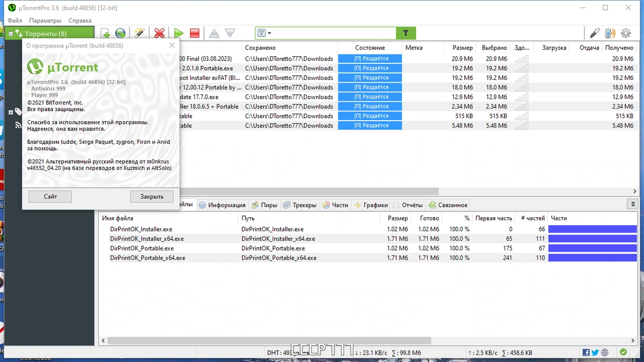Viewport: 644px width, 362px height.
Task: Open Preferences gear icon in toolbar
Action: coord(626,33)
